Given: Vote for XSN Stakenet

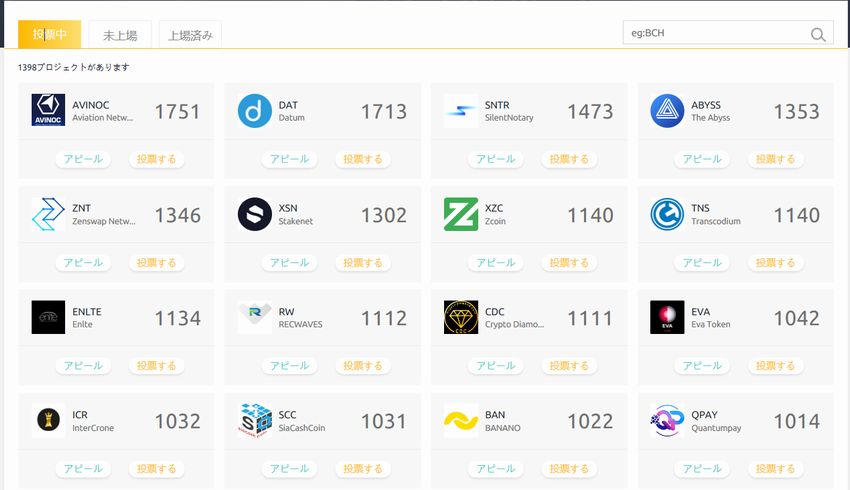Looking at the screenshot, I should [x=363, y=262].
